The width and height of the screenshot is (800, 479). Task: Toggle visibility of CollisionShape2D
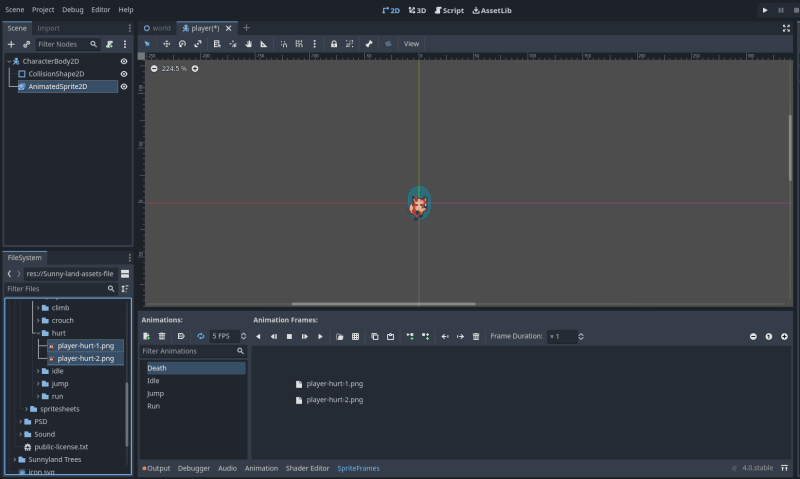[123, 74]
